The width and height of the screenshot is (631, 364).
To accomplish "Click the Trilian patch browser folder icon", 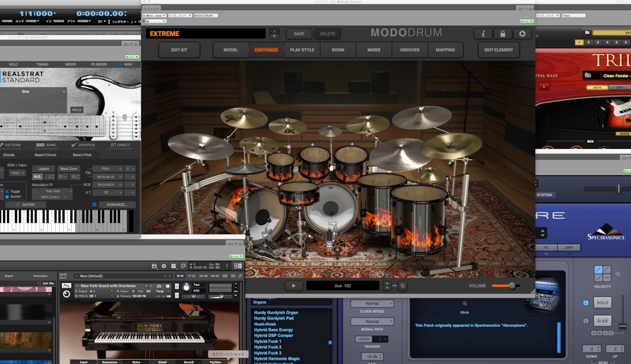I will [x=587, y=32].
